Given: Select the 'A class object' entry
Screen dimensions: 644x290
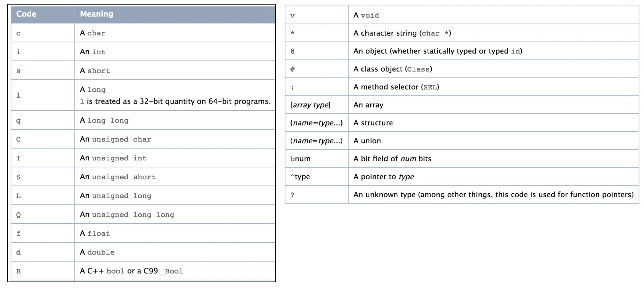Looking at the screenshot, I should coord(392,69).
